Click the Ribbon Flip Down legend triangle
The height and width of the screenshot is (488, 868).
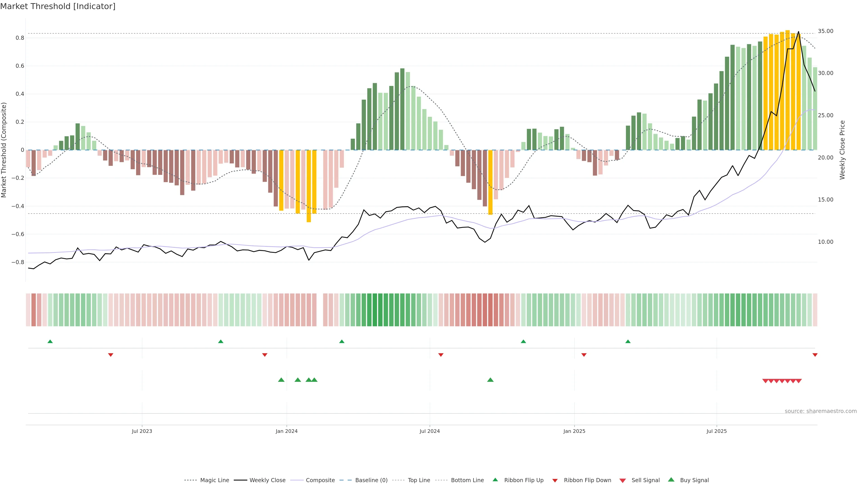[555, 481]
